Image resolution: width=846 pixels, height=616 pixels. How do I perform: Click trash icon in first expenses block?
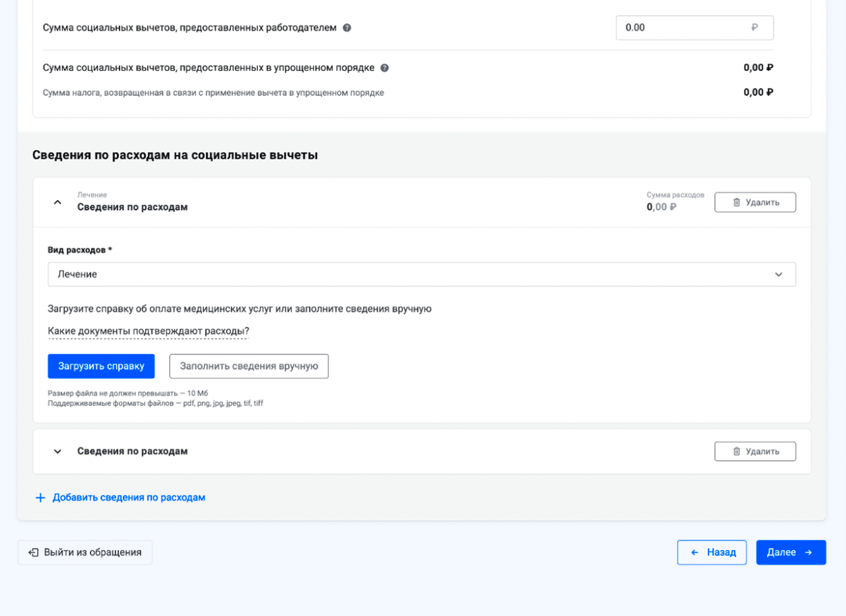pos(737,202)
